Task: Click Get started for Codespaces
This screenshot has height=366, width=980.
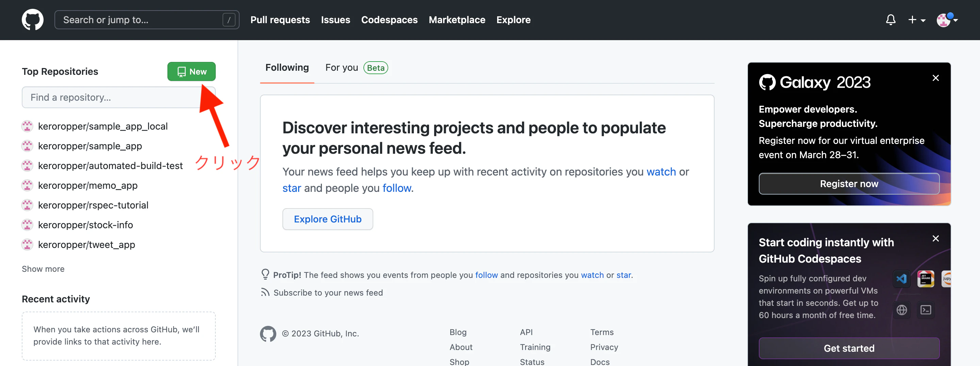Action: coord(849,348)
